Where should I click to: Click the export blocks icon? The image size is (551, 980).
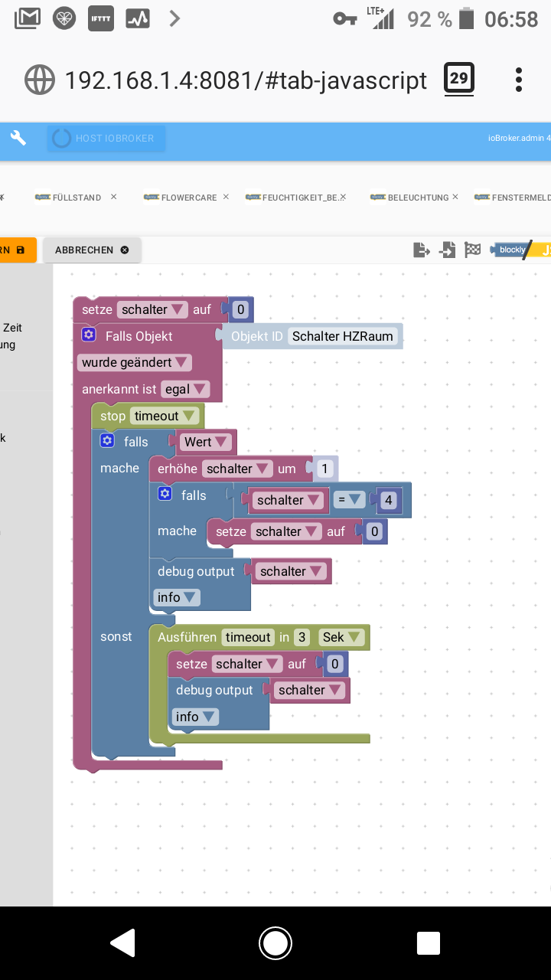(x=421, y=250)
